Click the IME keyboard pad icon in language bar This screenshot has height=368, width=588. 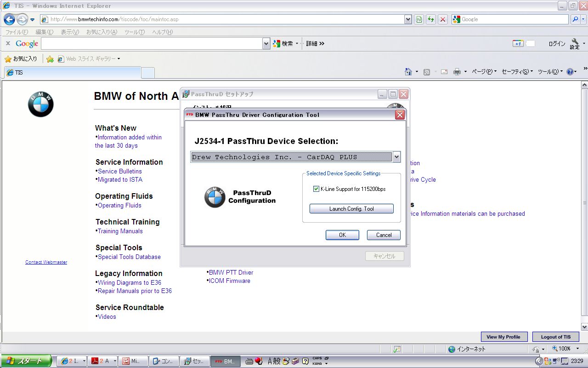point(249,361)
